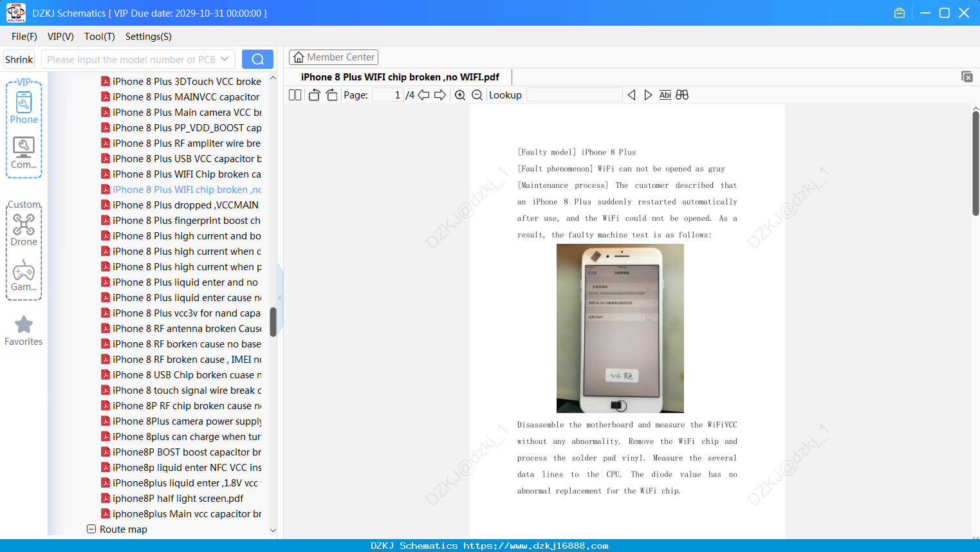
Task: Open iPhone 8 Plus liquid enter and no file
Action: [181, 282]
